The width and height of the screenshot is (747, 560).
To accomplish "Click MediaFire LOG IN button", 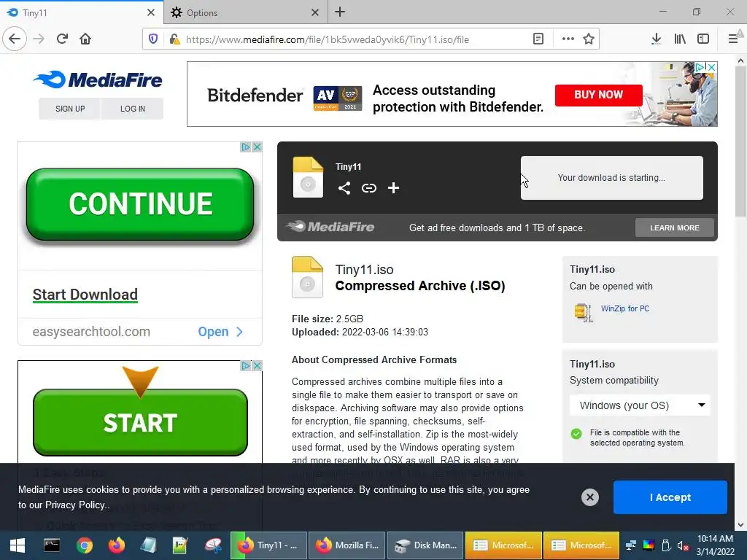I will (133, 109).
